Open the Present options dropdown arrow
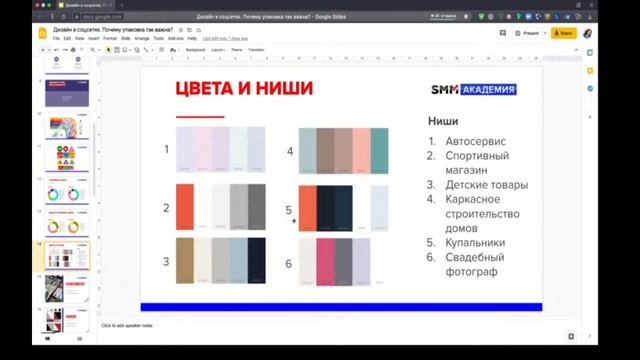 pyautogui.click(x=545, y=33)
